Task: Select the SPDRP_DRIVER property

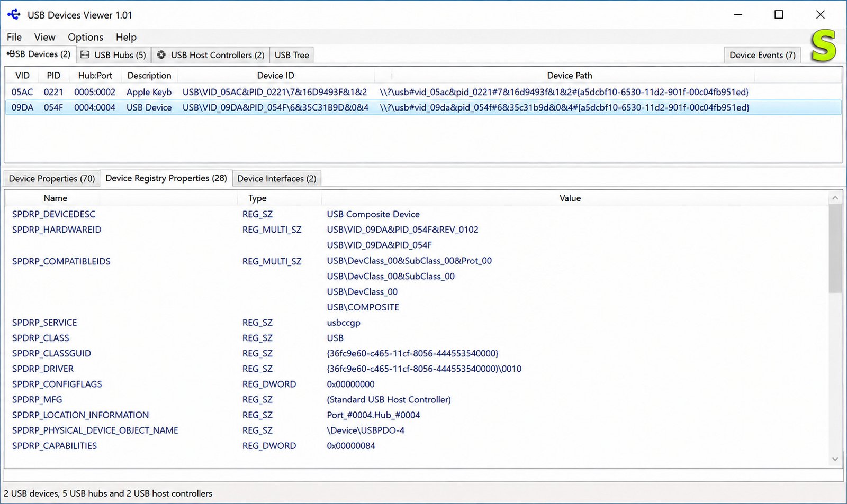Action: pos(43,369)
